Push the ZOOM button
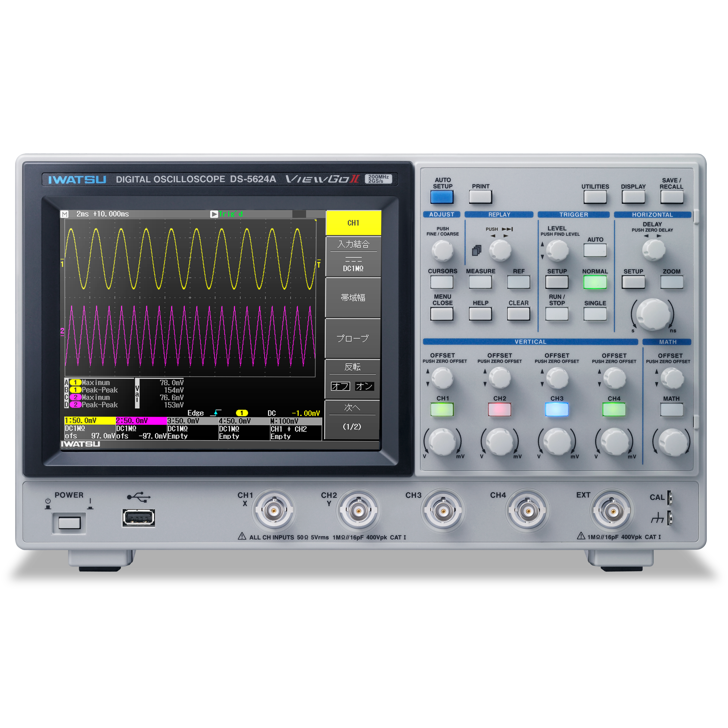This screenshot has width=728, height=728. 672,282
